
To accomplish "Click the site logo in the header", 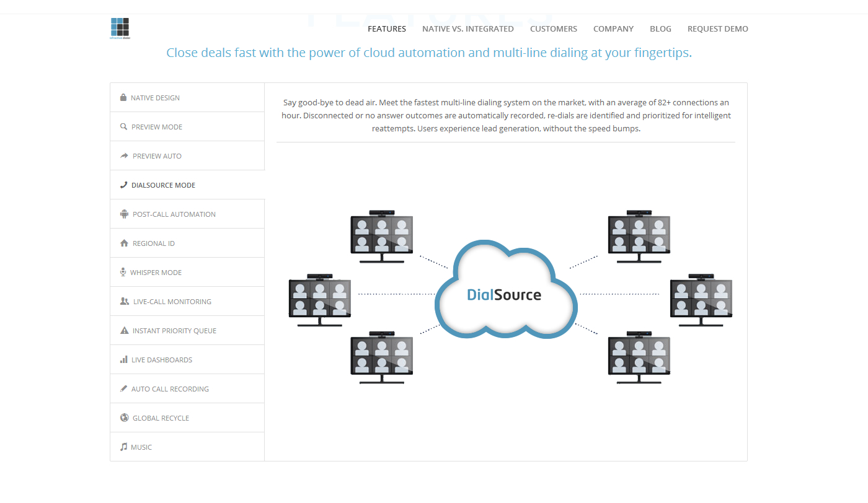I will point(120,28).
